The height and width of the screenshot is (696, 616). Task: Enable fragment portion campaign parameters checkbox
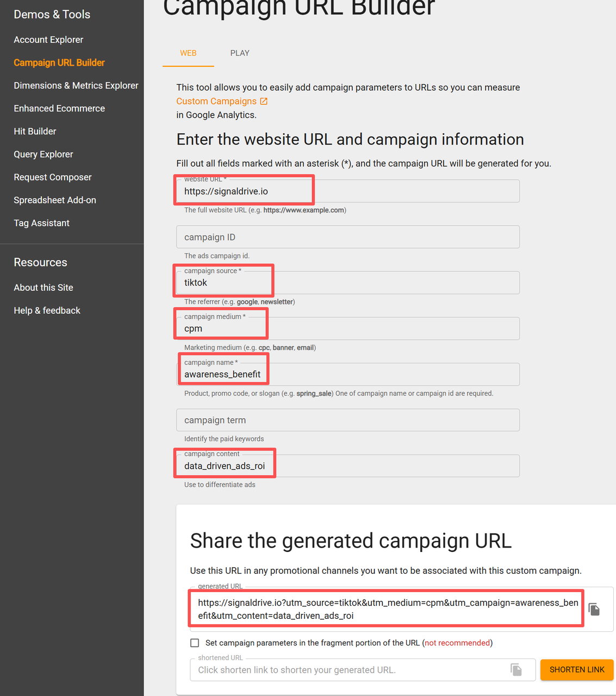[x=195, y=643]
